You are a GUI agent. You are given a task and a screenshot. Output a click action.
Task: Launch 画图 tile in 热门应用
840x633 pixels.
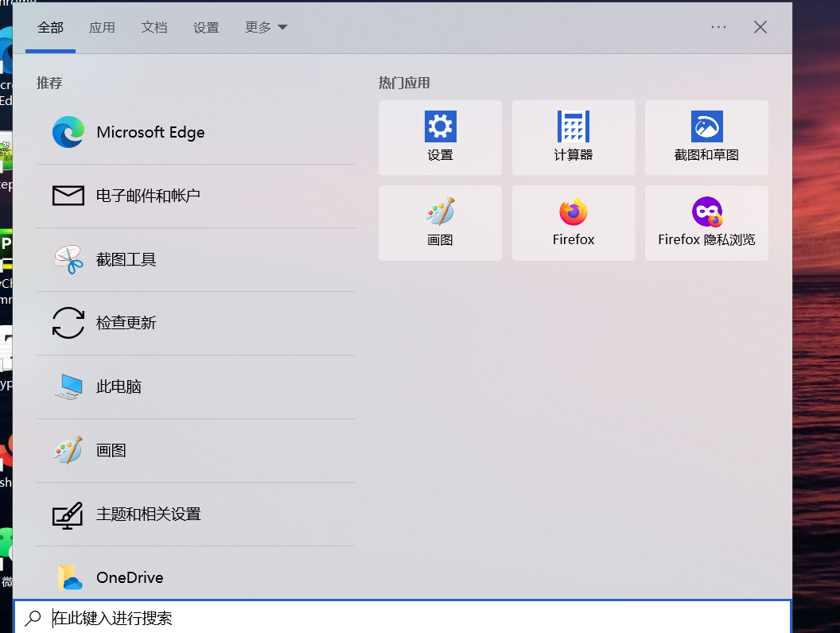coord(440,223)
